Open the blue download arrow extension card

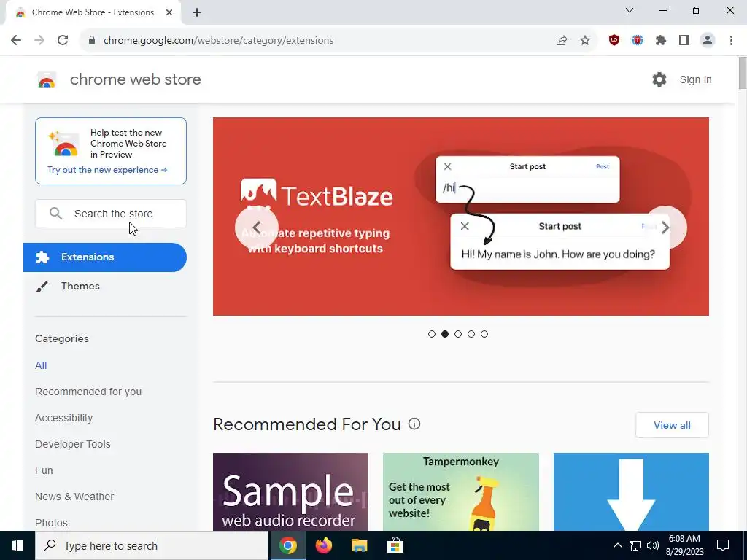[x=631, y=492]
